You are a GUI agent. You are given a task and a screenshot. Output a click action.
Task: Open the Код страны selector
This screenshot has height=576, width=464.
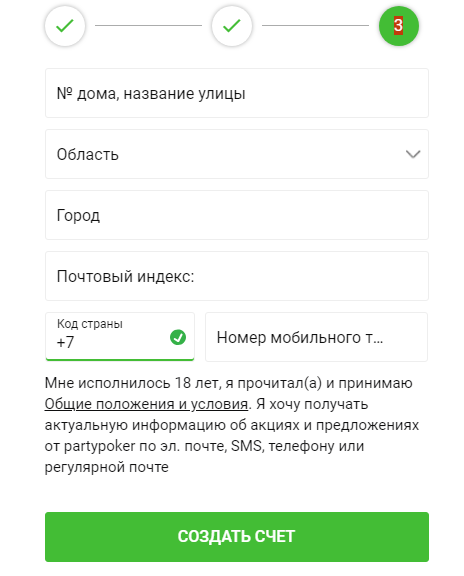(120, 336)
